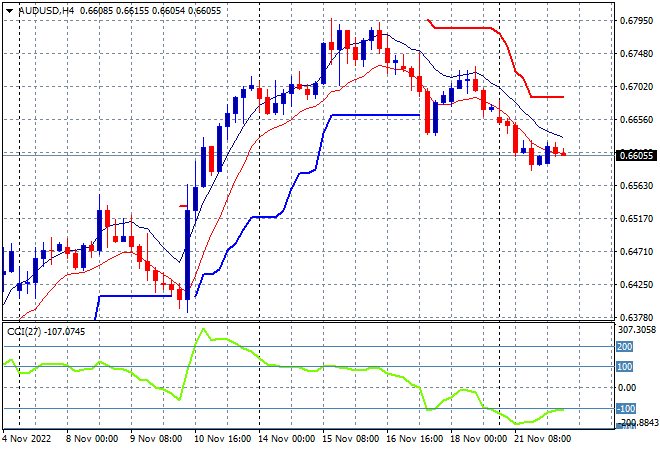The height and width of the screenshot is (450, 660).
Task: Click the short red dash marker near 0.65170
Action: point(183,206)
